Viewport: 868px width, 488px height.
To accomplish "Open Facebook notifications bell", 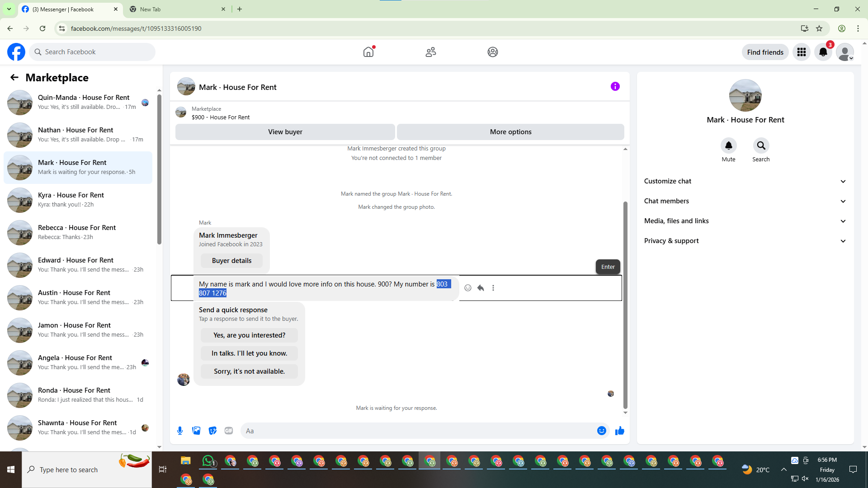I will [x=823, y=52].
